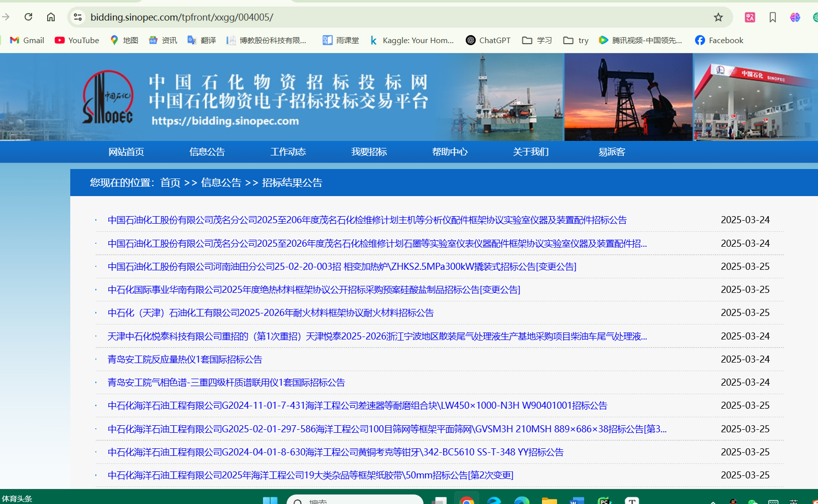Click the Sinopec logo in the banner
This screenshot has width=818, height=504.
pos(108,97)
